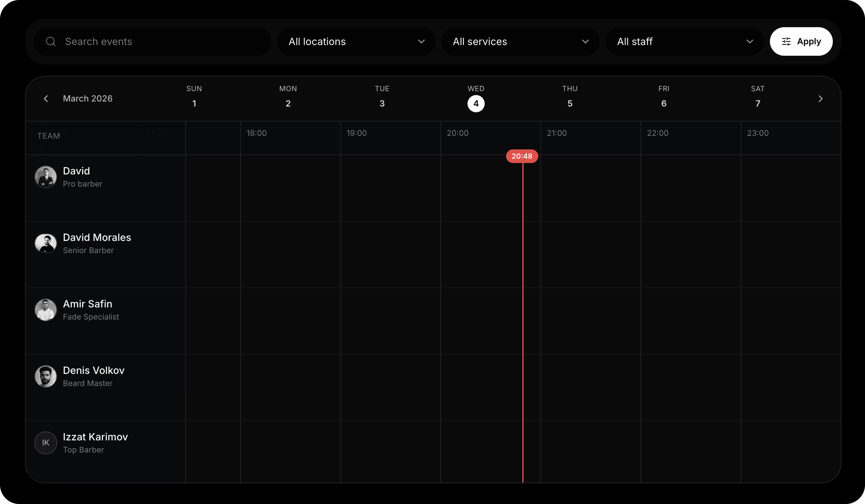865x504 pixels.
Task: Open Denis Volkov's profile avatar
Action: coord(45,376)
